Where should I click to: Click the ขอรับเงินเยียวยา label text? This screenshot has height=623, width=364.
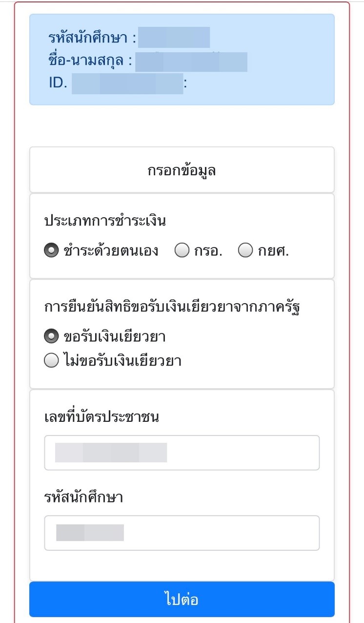point(114,337)
